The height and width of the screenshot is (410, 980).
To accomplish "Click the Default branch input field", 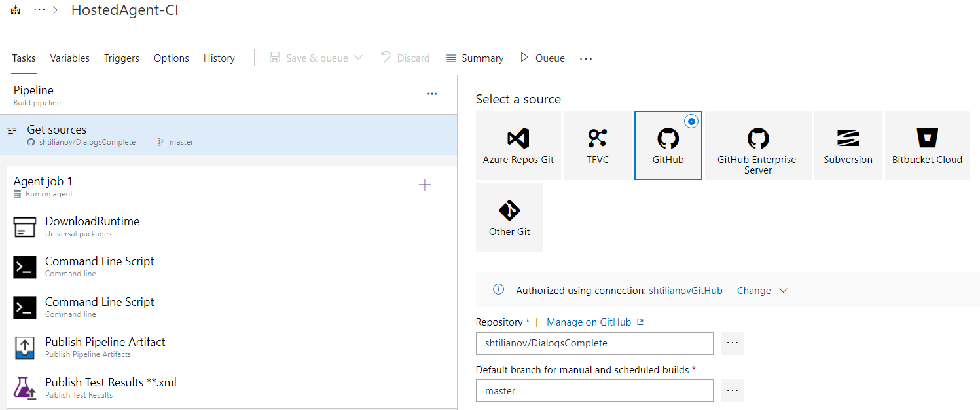I will 594,390.
